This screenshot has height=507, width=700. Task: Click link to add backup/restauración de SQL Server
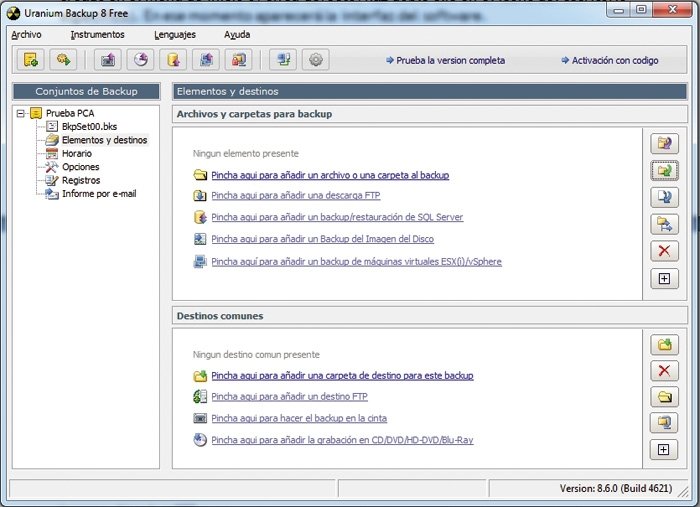(337, 217)
